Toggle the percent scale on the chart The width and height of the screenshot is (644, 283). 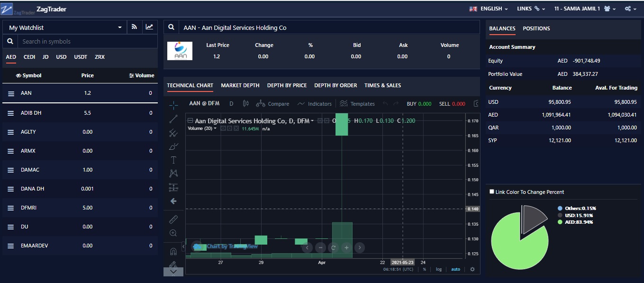425,269
